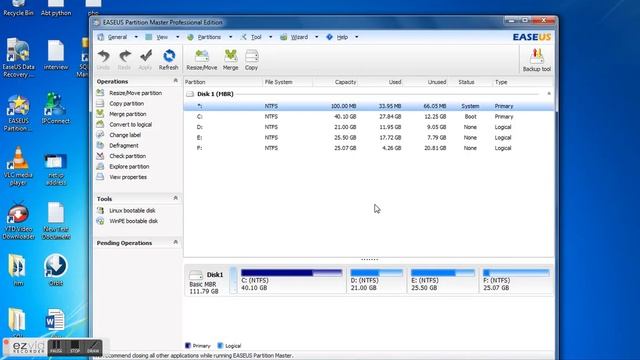Image resolution: width=640 pixels, height=360 pixels.
Task: Click Change label operation
Action: click(x=125, y=135)
